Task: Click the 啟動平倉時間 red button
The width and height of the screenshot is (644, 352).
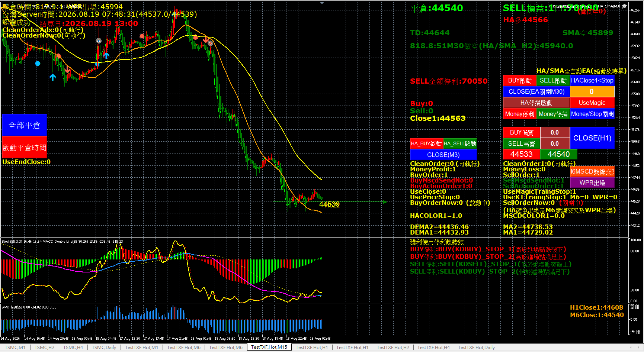Action: point(24,148)
